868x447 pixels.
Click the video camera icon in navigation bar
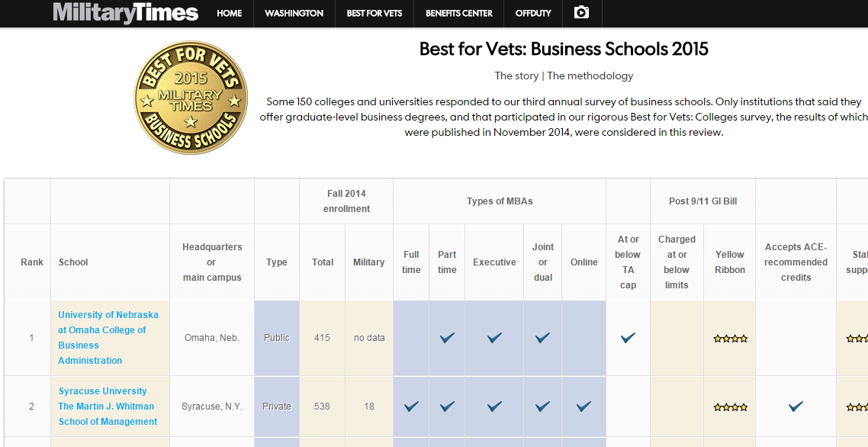pos(582,13)
